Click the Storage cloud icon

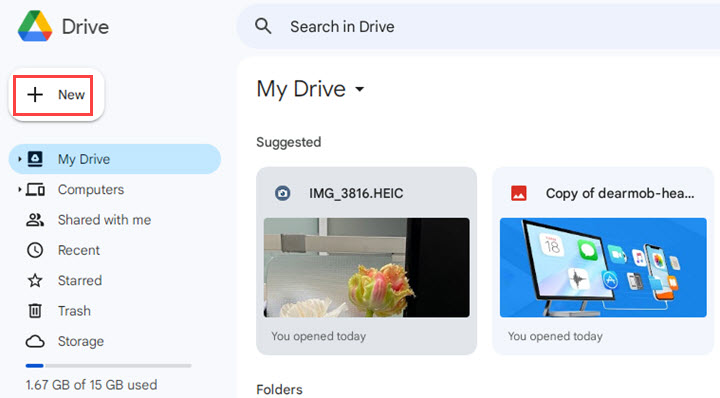pyautogui.click(x=35, y=342)
